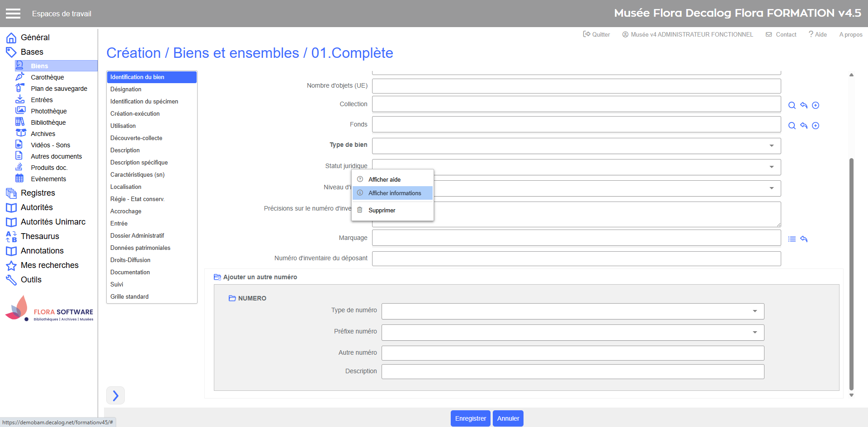
Task: Click the Photothèque icon in sidebar
Action: pyautogui.click(x=20, y=111)
